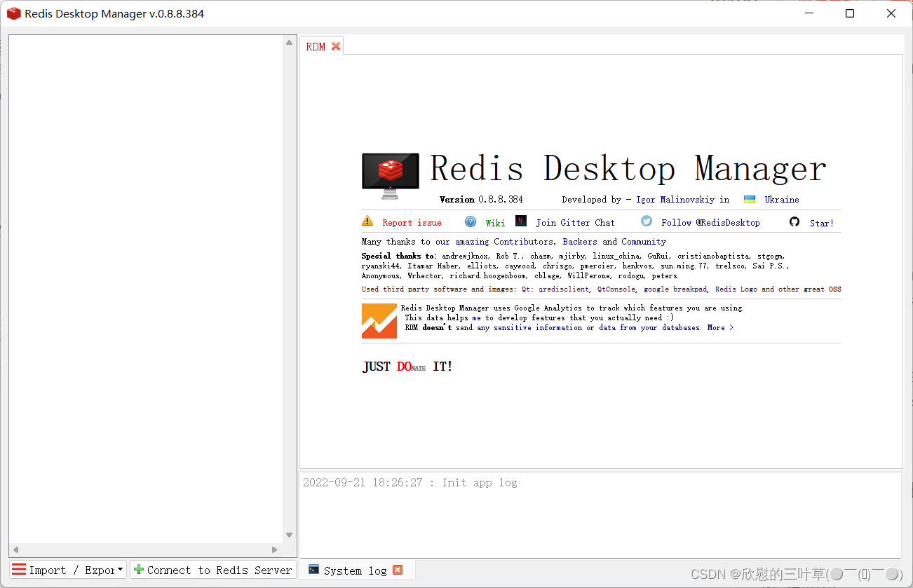
Task: Click the horizontal scroll left arrow
Action: tap(15, 549)
